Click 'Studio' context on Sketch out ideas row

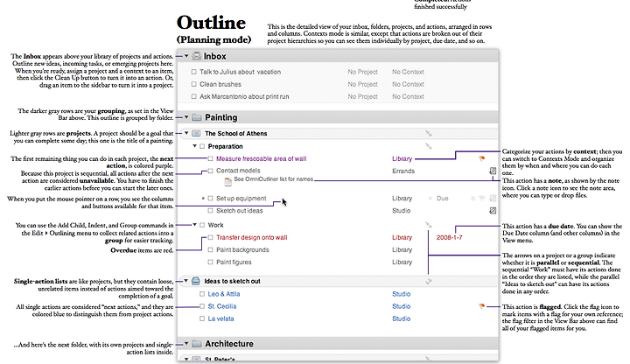click(401, 211)
